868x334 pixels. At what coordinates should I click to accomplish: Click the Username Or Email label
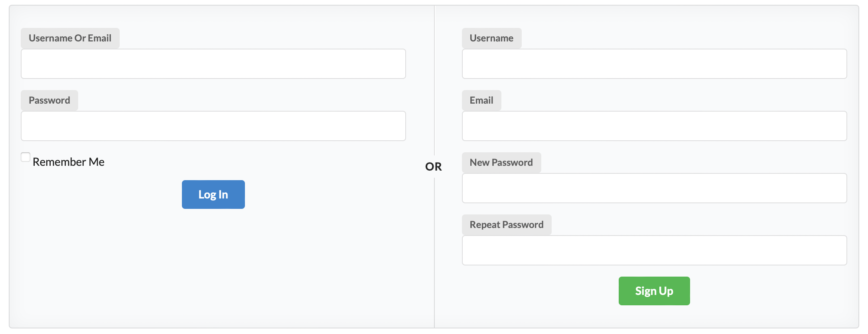click(x=70, y=38)
